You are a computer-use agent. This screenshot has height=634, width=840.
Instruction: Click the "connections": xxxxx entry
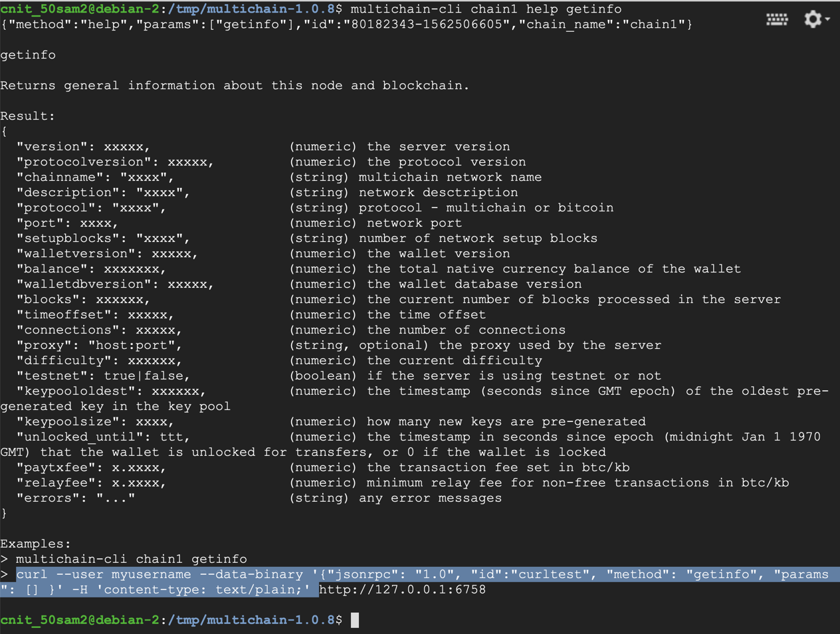coord(99,330)
